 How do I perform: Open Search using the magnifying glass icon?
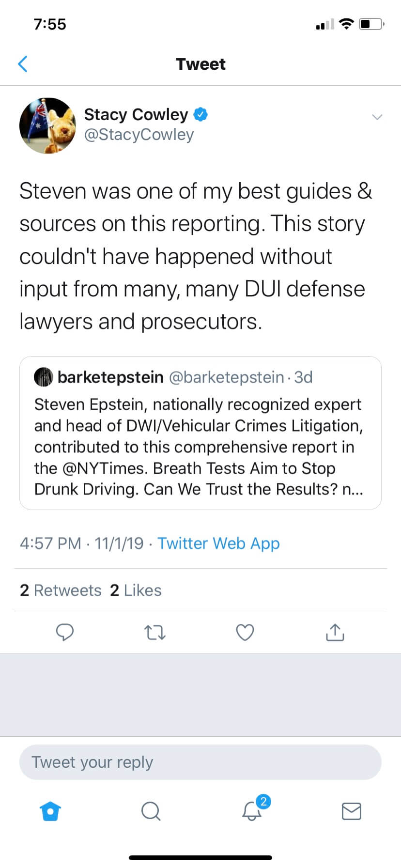(x=151, y=811)
